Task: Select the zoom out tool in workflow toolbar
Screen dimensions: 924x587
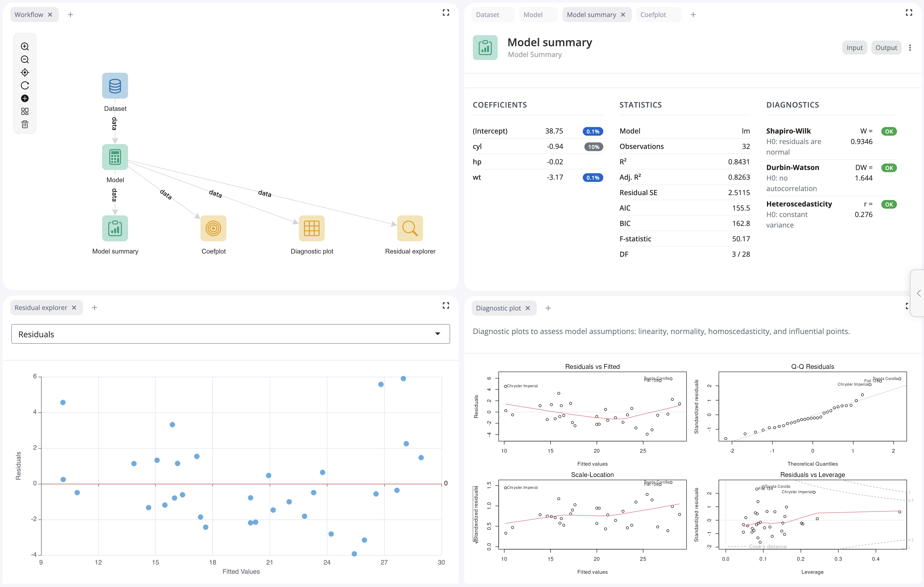Action: pyautogui.click(x=25, y=59)
